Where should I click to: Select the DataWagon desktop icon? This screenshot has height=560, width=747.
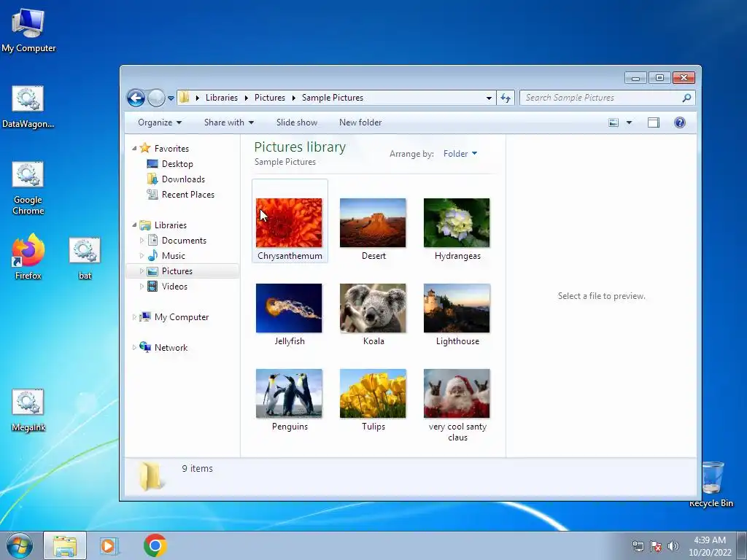point(28,107)
